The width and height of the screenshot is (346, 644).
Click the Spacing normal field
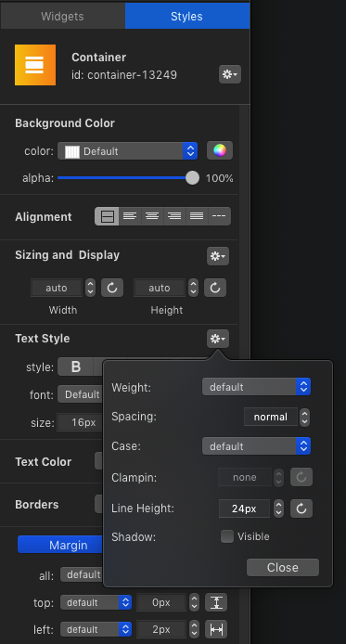pos(271,417)
